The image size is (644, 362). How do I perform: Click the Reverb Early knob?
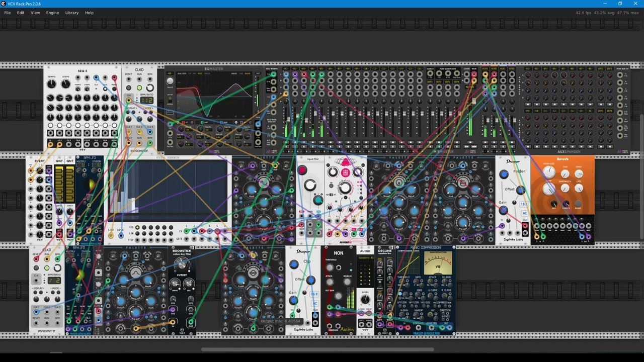(579, 174)
